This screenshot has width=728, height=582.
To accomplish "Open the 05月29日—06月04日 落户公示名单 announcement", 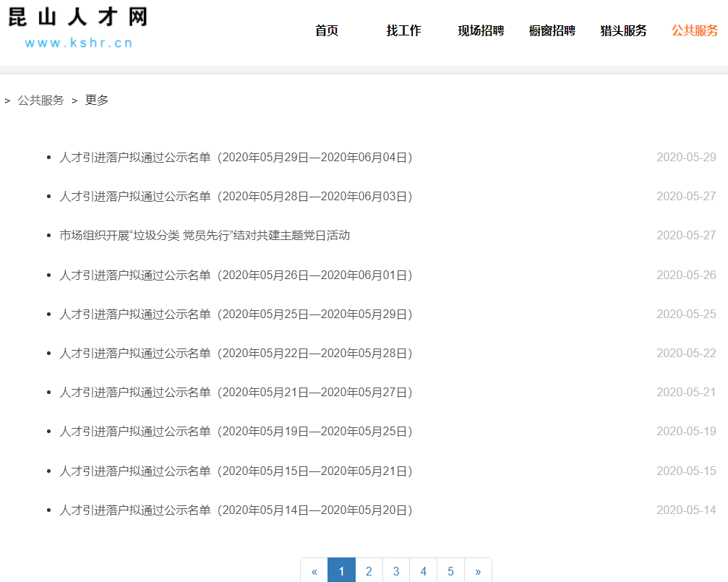I will 236,156.
